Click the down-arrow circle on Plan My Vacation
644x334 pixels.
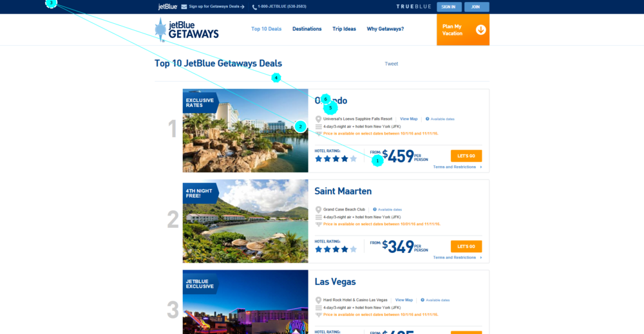[x=480, y=30]
